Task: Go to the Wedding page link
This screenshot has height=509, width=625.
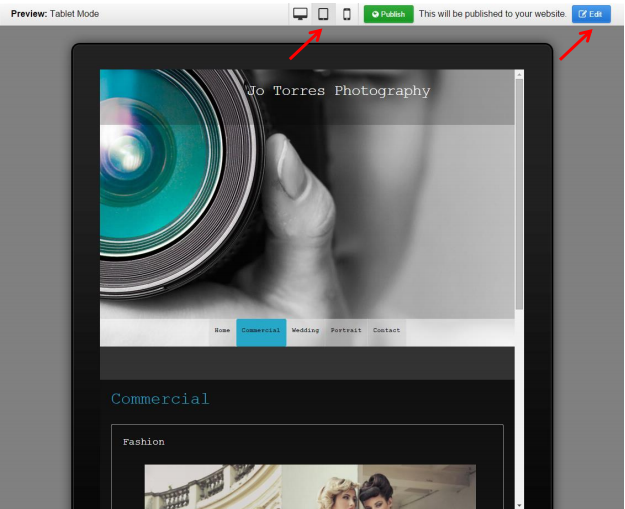Action: (x=305, y=330)
